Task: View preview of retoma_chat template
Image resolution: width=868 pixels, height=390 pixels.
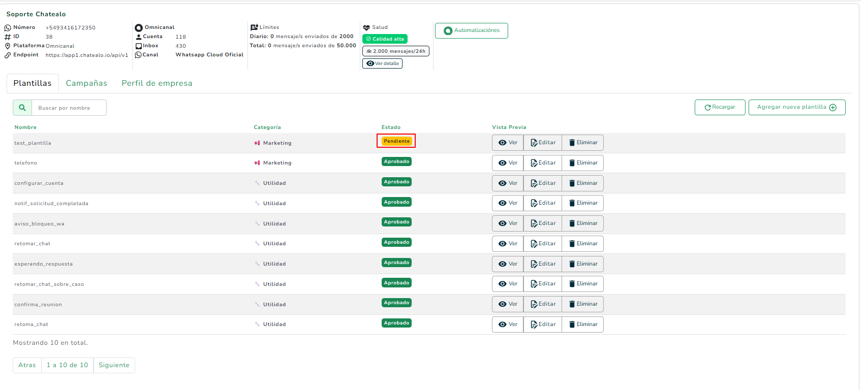Action: (508, 324)
